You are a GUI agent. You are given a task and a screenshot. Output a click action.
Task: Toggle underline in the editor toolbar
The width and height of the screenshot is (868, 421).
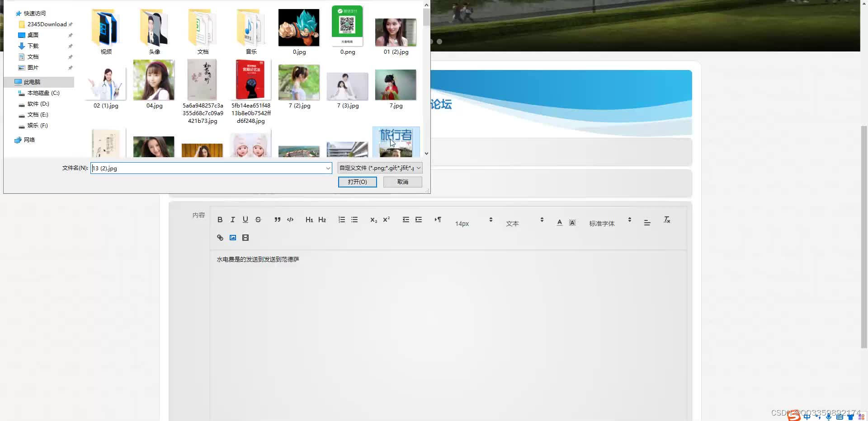[245, 220]
